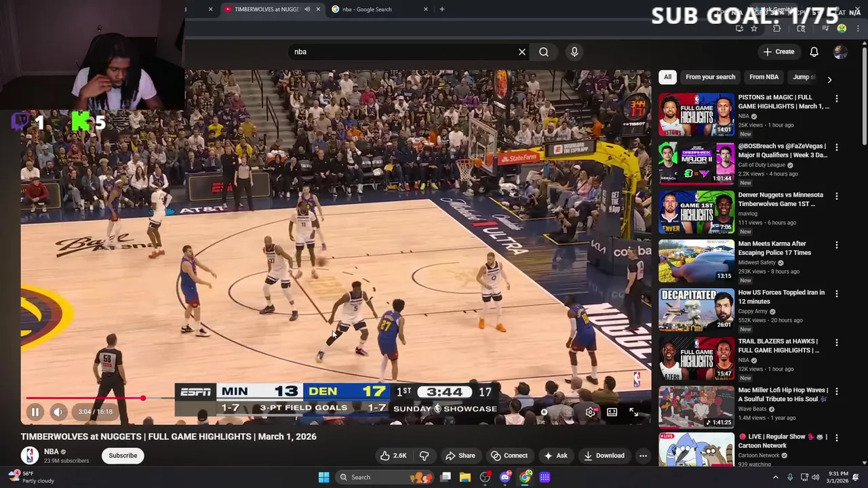The height and width of the screenshot is (488, 868).
Task: Open the video settings gear
Action: pos(591,411)
